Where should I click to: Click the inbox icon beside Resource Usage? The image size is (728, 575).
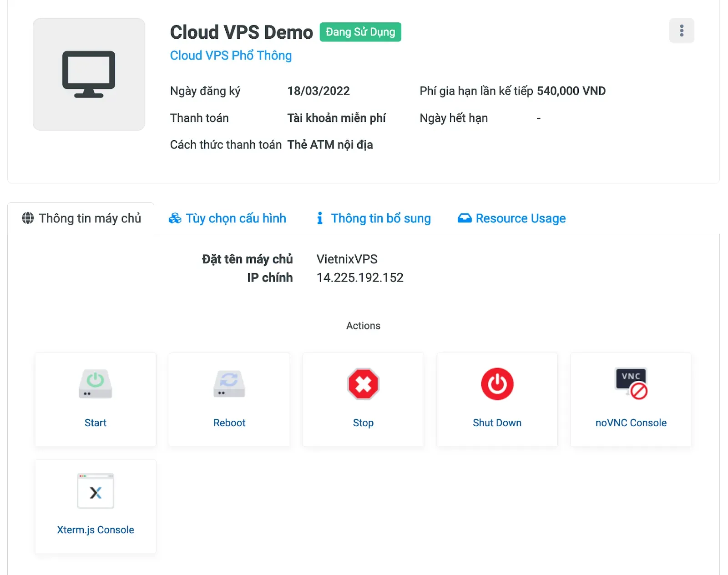[465, 218]
